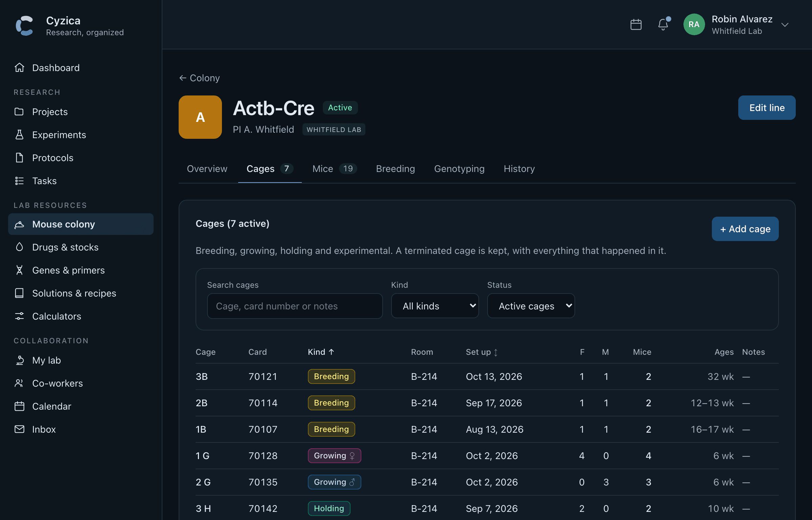Click the Growing ♀ badge for cage 1 G
812x520 pixels.
pyautogui.click(x=334, y=456)
